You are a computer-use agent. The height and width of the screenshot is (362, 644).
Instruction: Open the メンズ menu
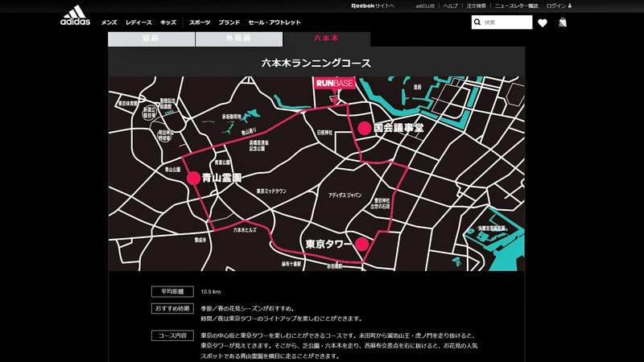click(x=109, y=23)
